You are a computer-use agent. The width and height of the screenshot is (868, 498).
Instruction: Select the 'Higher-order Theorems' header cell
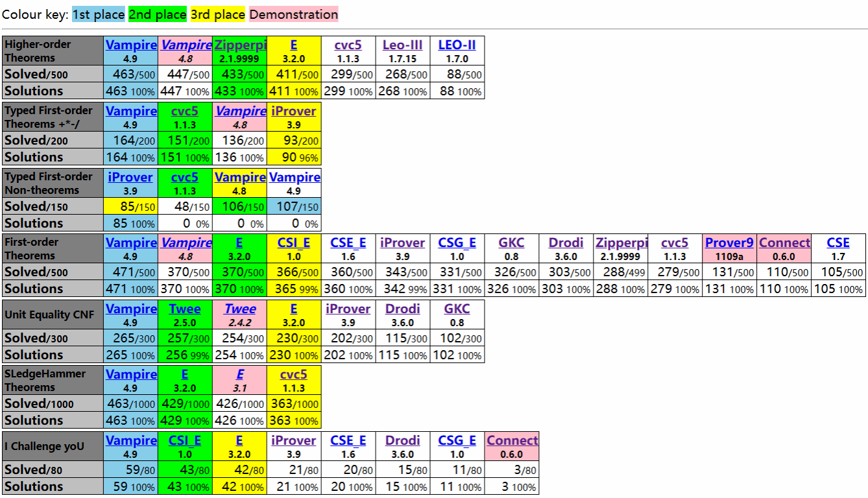point(53,51)
